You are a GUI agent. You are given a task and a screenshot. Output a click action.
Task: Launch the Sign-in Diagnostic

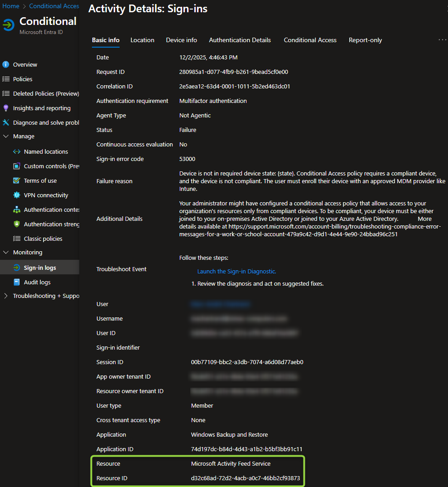[x=237, y=271]
